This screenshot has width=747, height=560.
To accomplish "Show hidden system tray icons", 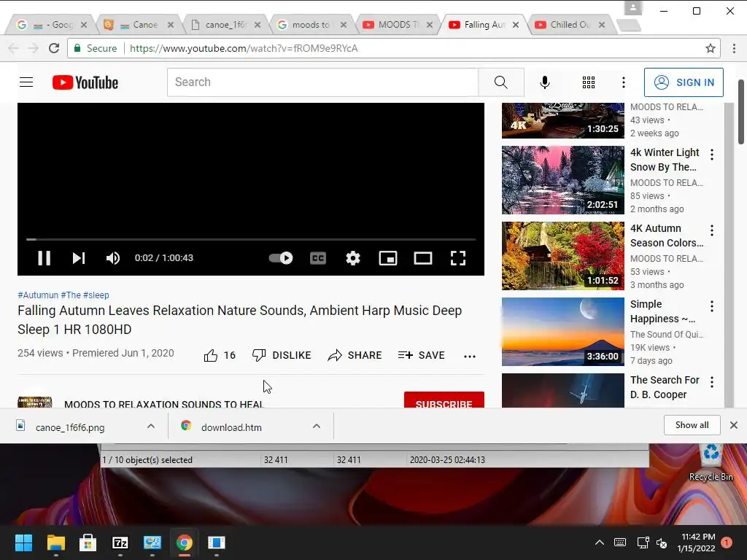I will pyautogui.click(x=600, y=542).
